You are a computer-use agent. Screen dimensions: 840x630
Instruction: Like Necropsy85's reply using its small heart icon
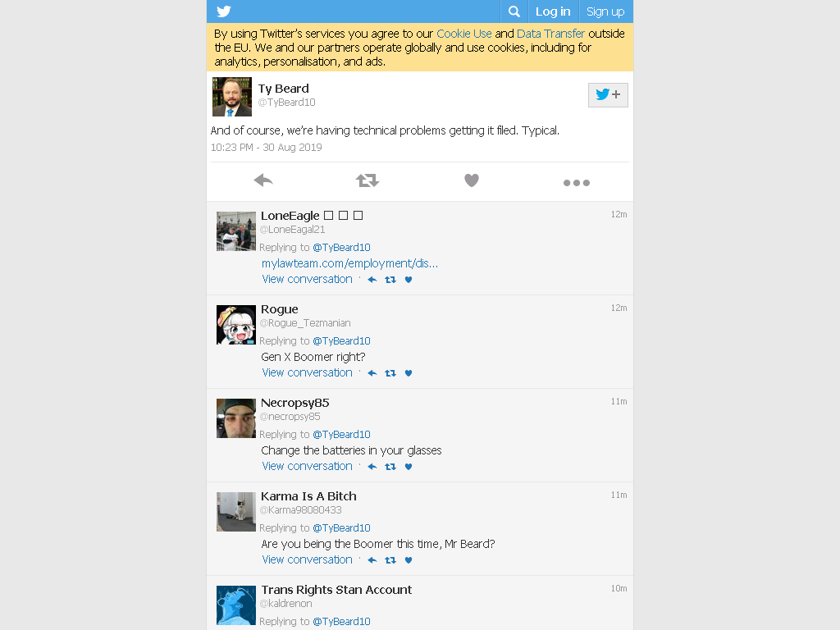[409, 467]
